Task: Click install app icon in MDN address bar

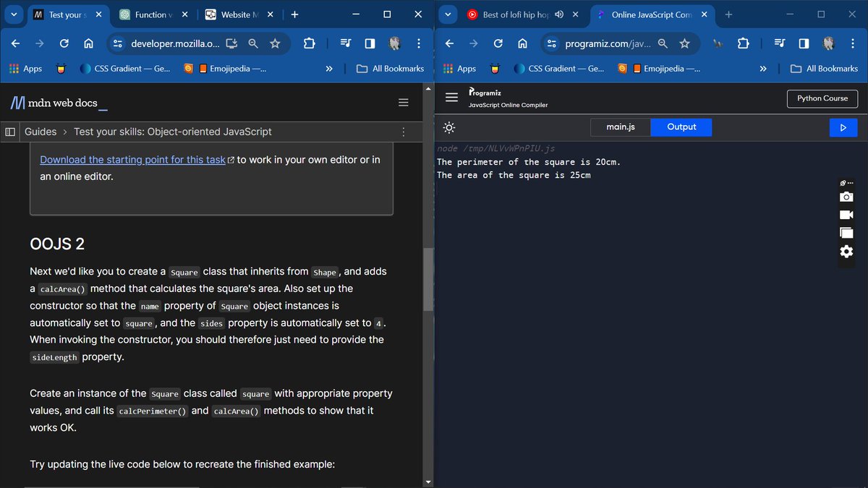Action: tap(231, 43)
